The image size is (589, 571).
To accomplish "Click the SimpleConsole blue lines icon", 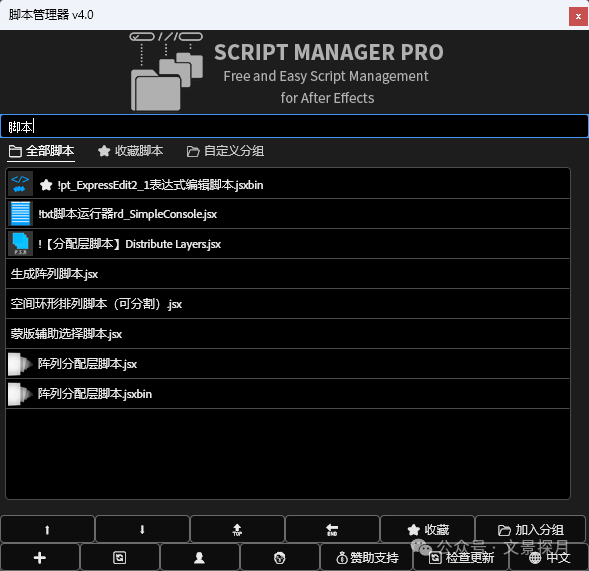I will 20,214.
